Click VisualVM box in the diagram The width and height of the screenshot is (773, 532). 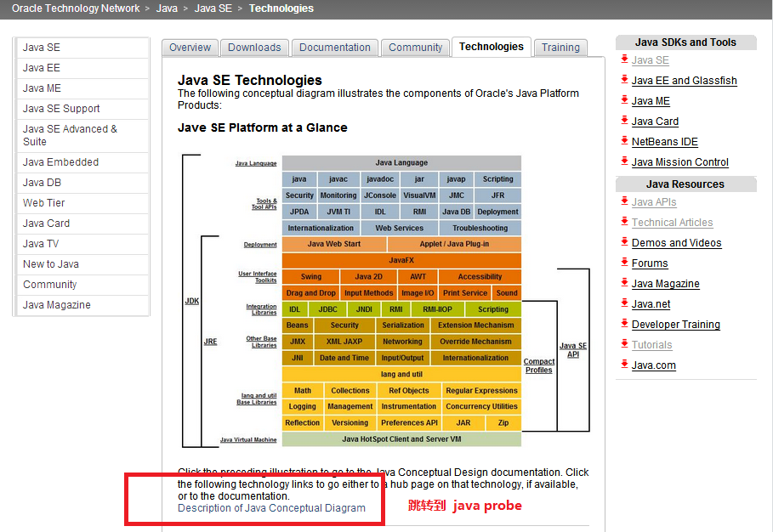click(419, 195)
